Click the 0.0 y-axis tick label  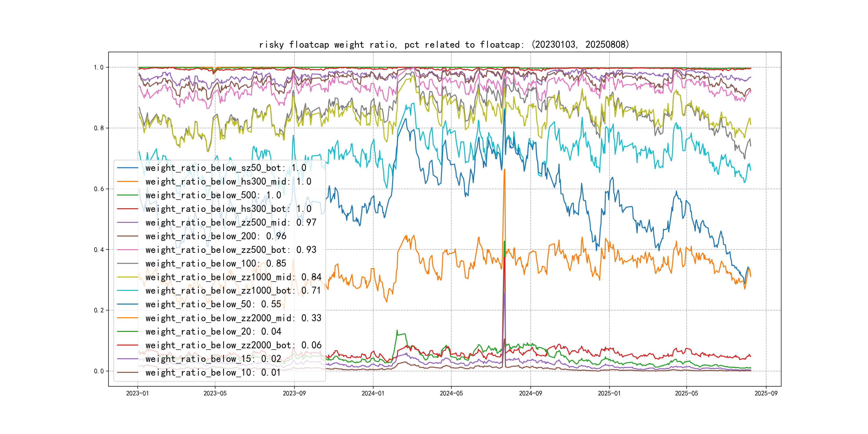click(x=99, y=371)
